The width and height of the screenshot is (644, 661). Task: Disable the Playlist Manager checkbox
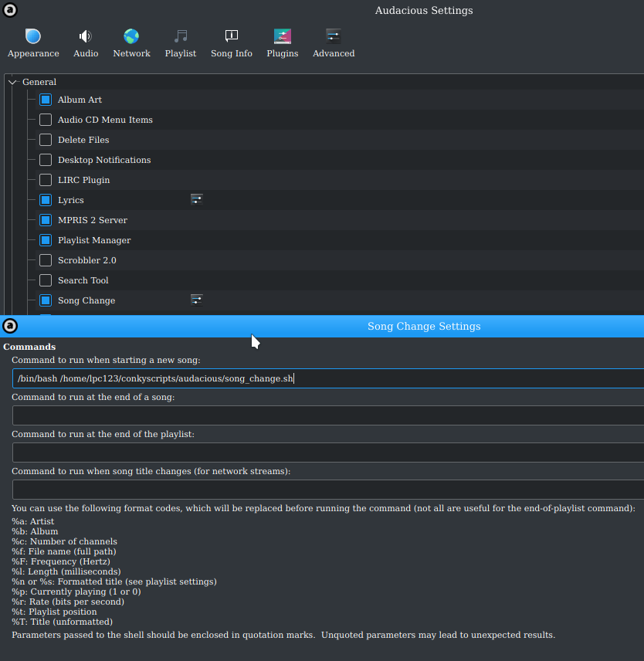pos(46,240)
